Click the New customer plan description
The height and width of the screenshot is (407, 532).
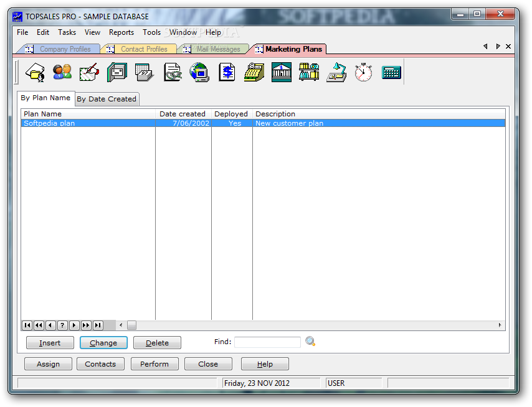(x=290, y=123)
